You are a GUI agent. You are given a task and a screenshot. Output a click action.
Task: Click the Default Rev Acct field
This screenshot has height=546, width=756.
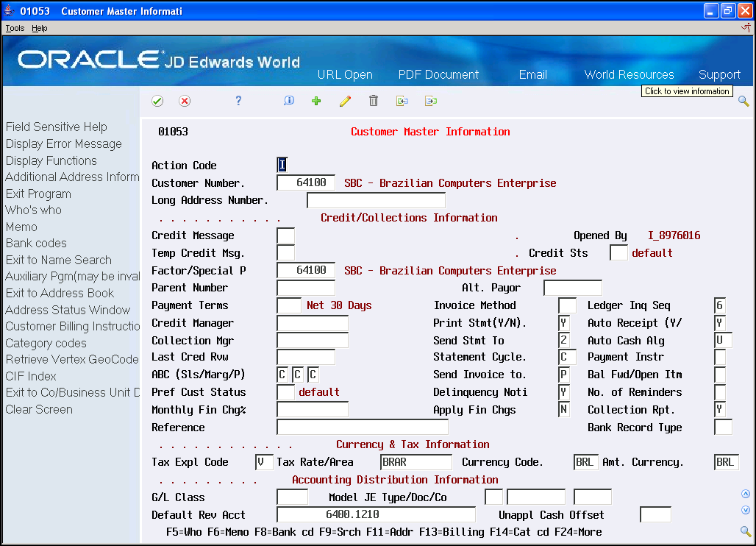click(x=376, y=514)
